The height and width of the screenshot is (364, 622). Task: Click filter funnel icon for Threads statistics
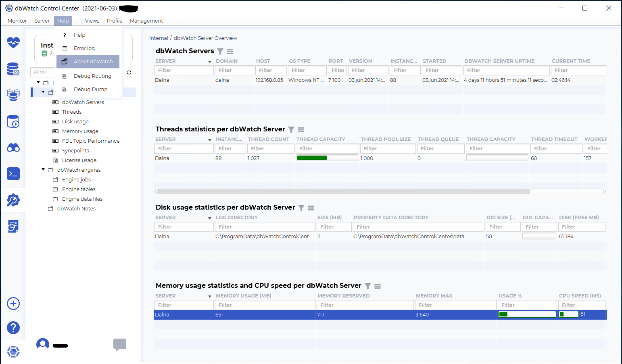click(291, 130)
